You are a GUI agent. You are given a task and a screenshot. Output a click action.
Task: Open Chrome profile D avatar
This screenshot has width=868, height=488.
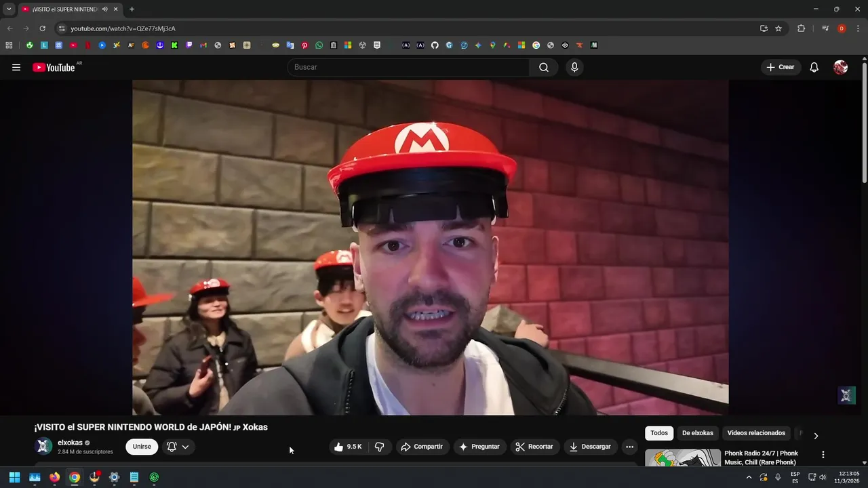pos(842,28)
